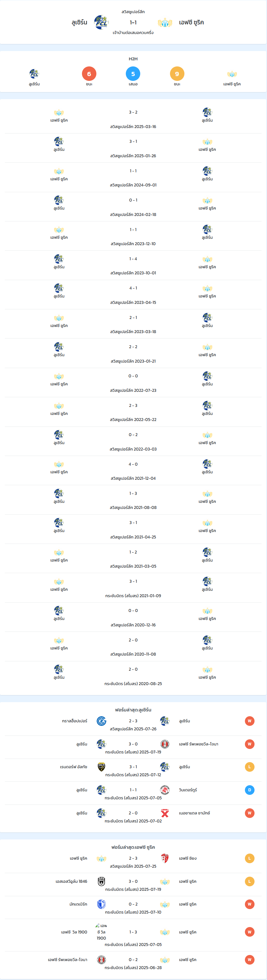Image resolution: width=267 pixels, height=980 pixels.
Task: Click the Rheindorf Altach SCRA logo
Action: (101, 767)
